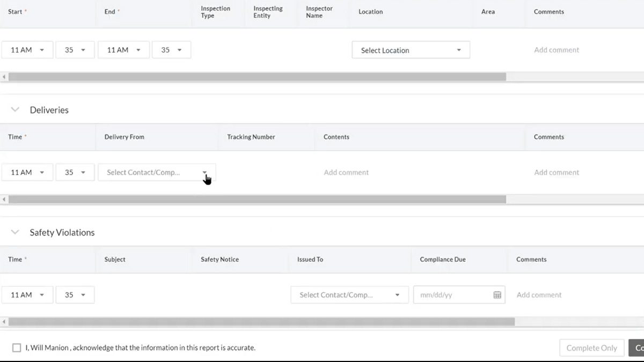Open the delivery time minutes dropdown

click(x=75, y=172)
